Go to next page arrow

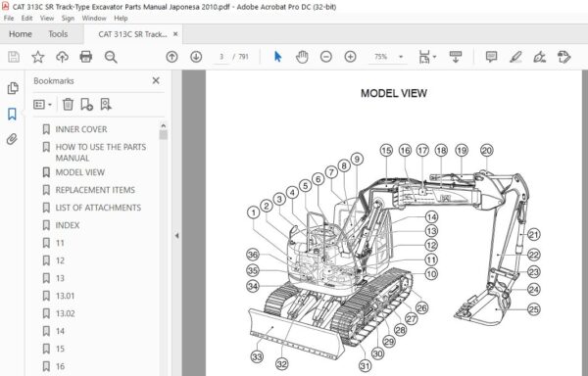(x=196, y=57)
